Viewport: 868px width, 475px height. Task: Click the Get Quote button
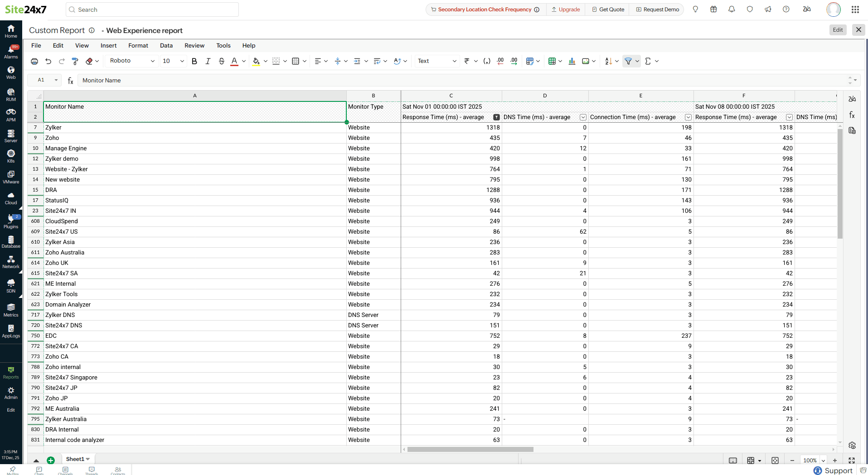[x=608, y=10]
